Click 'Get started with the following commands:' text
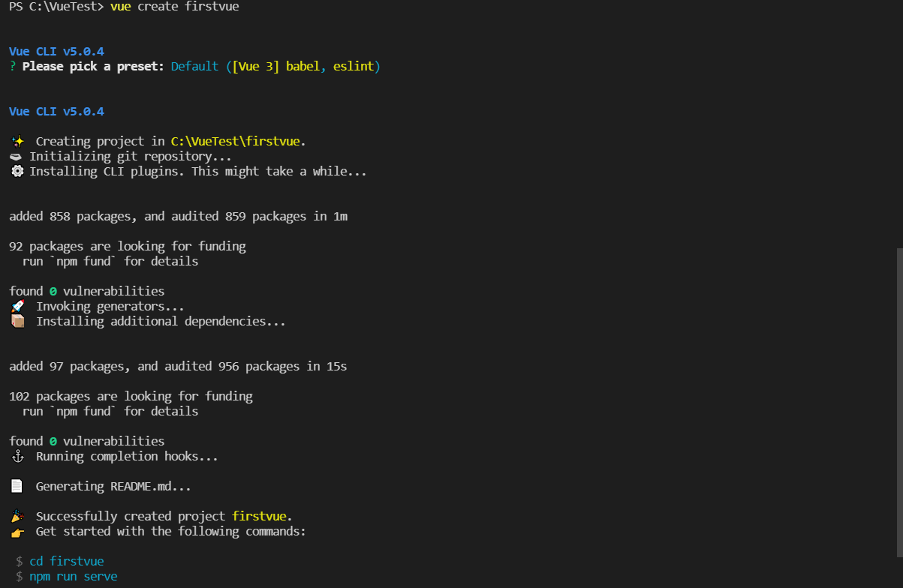 click(171, 531)
